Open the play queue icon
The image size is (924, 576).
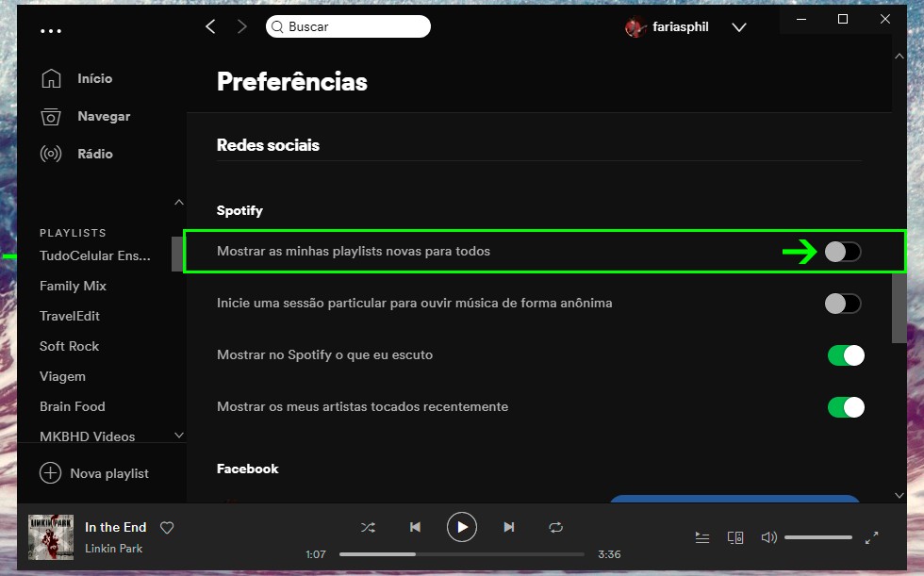[701, 537]
